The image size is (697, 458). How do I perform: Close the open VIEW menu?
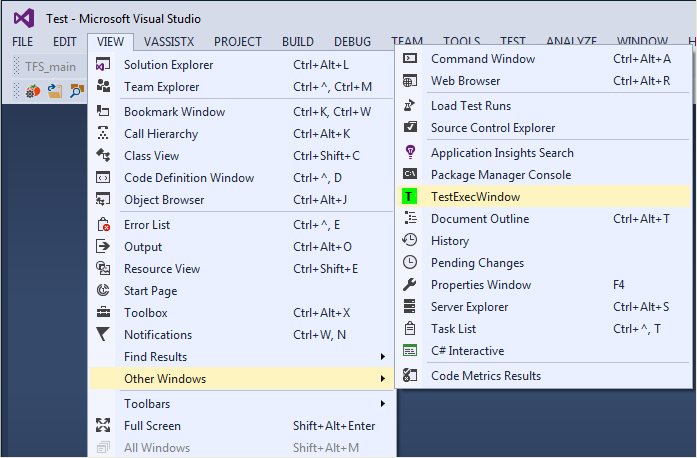click(x=111, y=42)
